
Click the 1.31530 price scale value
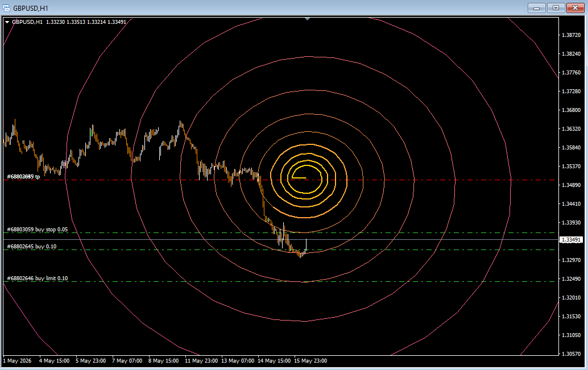(571, 316)
